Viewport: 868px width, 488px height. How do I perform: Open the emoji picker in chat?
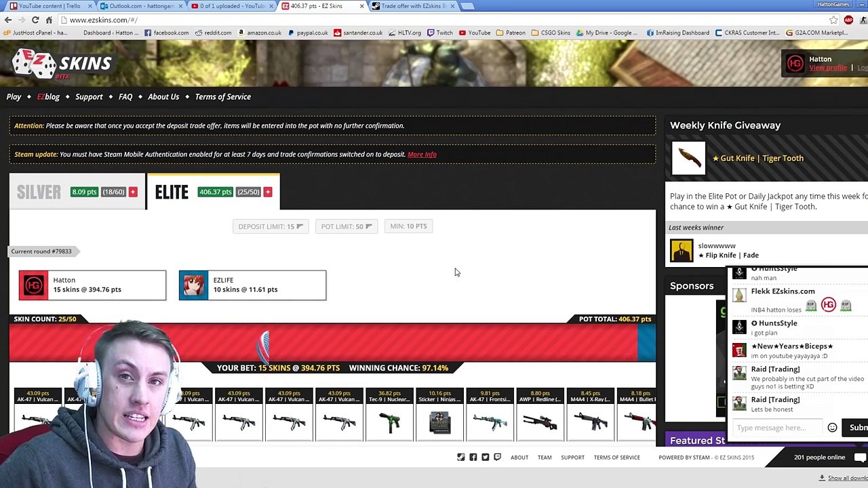tap(832, 428)
